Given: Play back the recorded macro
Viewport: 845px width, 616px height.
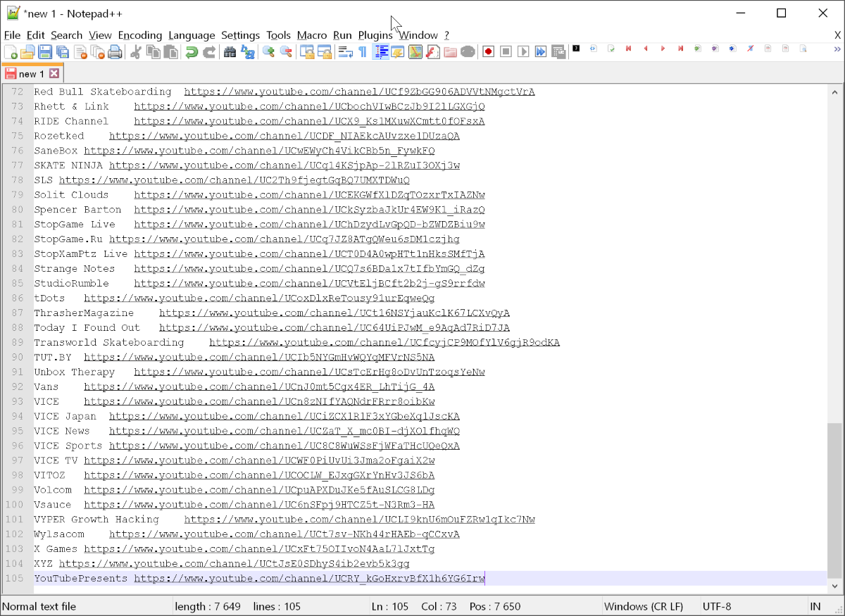Looking at the screenshot, I should pos(523,51).
